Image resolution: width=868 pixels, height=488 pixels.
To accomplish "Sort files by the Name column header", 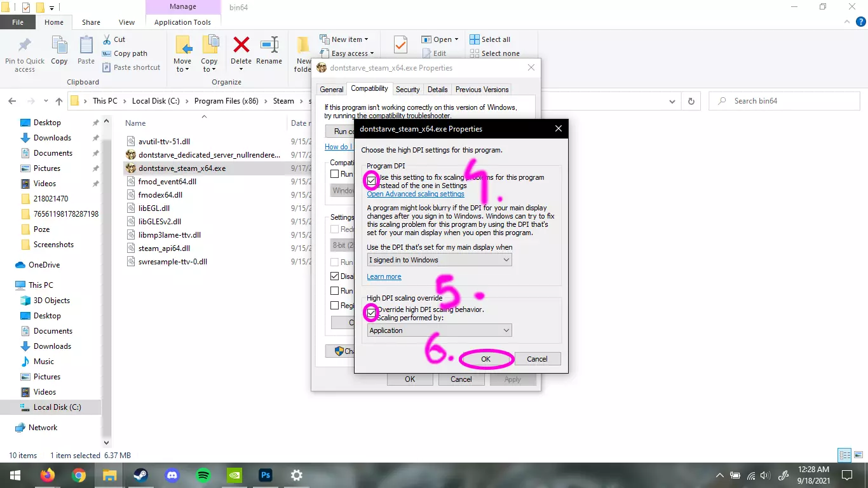I will [x=135, y=123].
